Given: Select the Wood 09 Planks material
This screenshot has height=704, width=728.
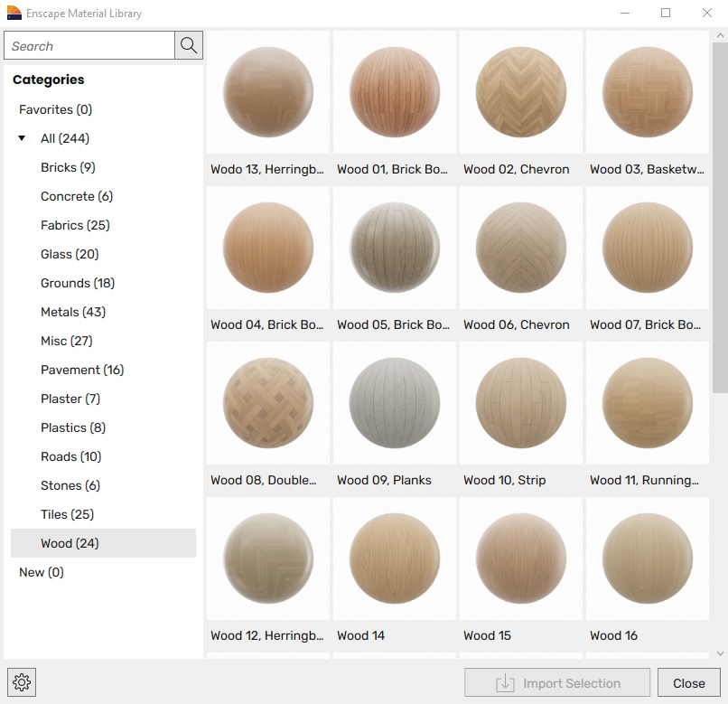Looking at the screenshot, I should click(394, 403).
